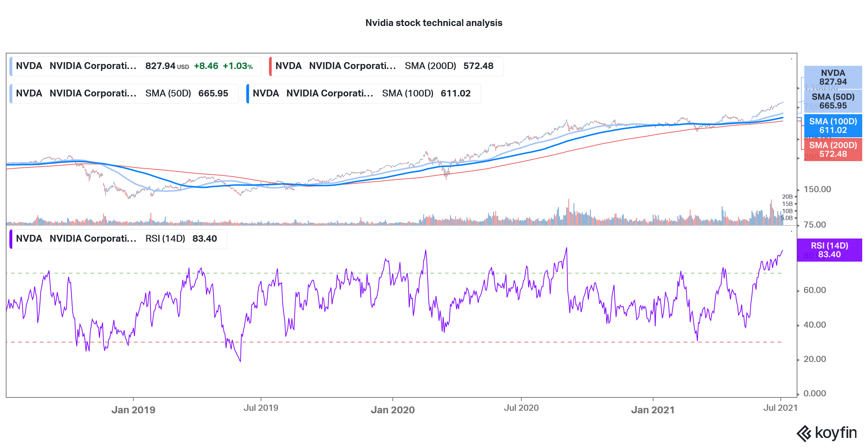This screenshot has width=868, height=448.
Task: Select the SMA (100D) 611.02 legend box
Action: (363, 94)
